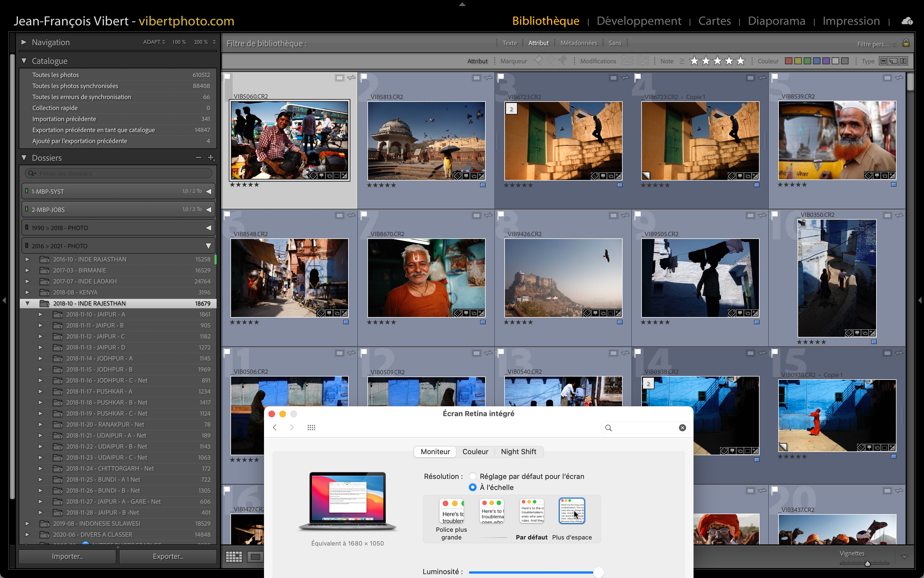The image size is (924, 578).
Task: Filter photos with modifications icon
Action: pos(626,61)
